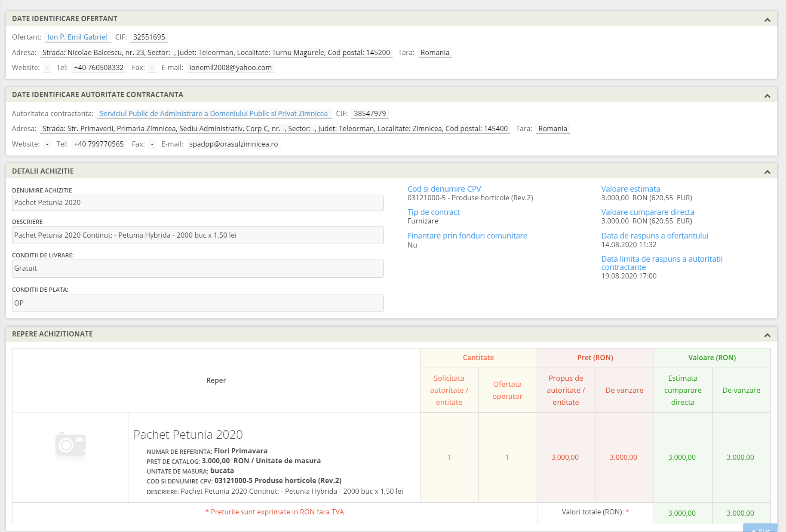
Task: Click the Preturile sunt exprimate note
Action: (x=275, y=512)
